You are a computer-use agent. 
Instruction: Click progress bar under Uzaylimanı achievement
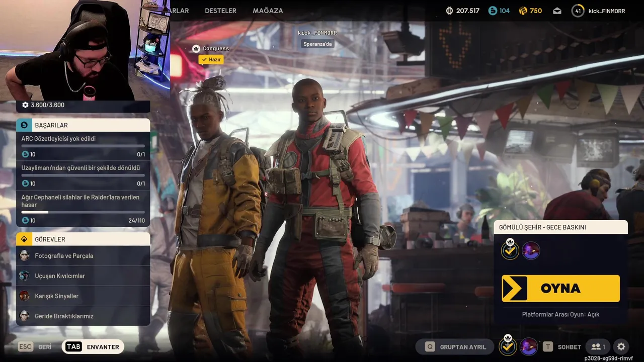(83, 175)
